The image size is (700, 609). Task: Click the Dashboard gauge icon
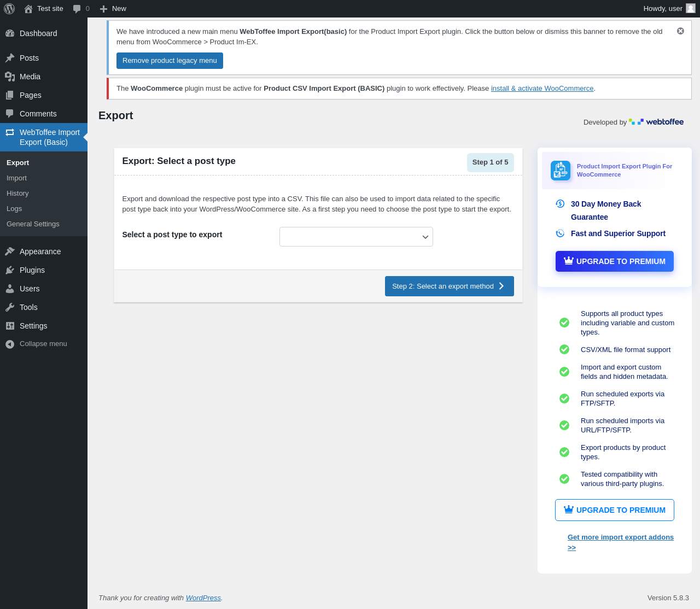coord(10,33)
